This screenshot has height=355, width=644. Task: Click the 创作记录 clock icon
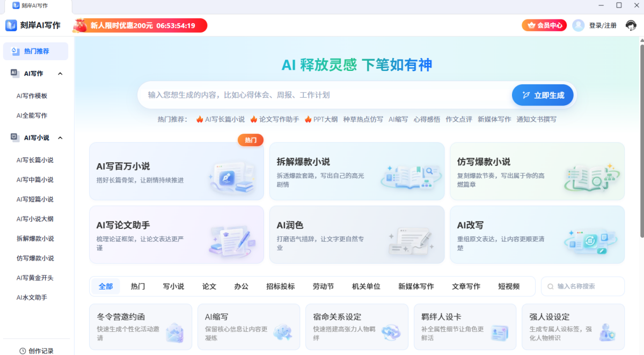click(x=23, y=351)
